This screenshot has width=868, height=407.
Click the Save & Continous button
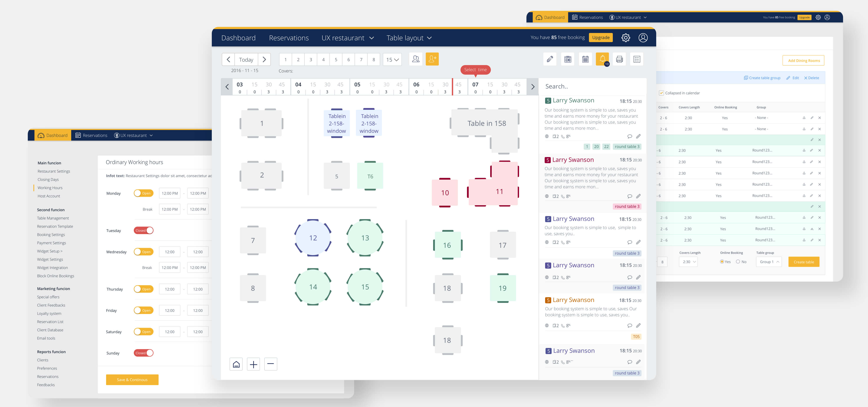[x=132, y=380]
